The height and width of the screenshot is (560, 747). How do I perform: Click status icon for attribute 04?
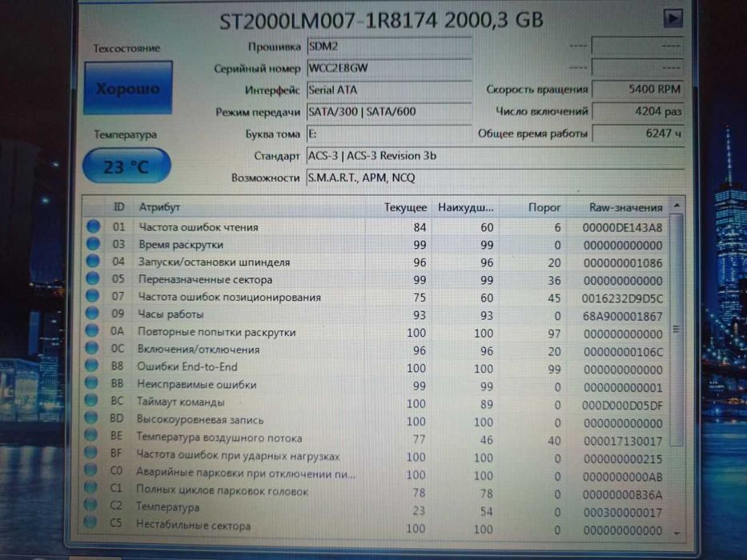(93, 262)
